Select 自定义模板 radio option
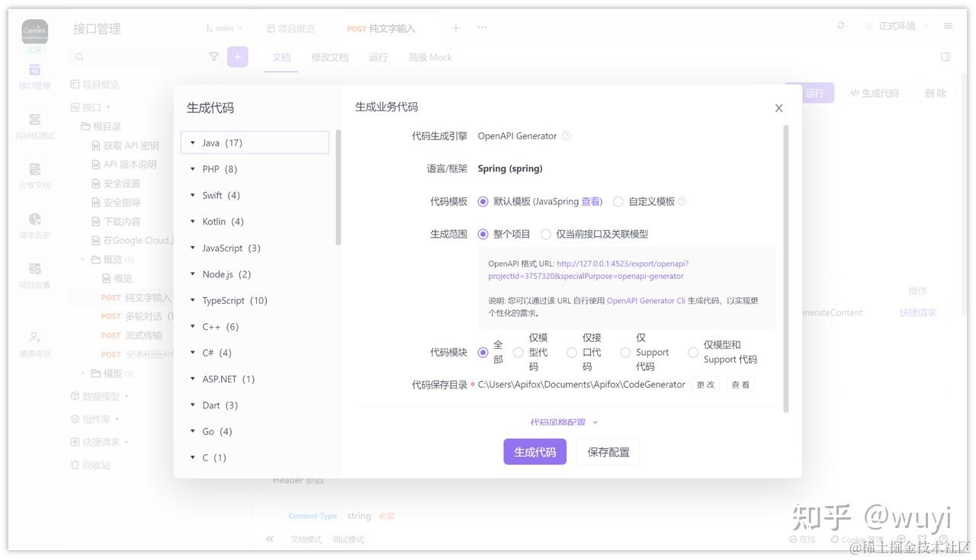 pyautogui.click(x=618, y=202)
